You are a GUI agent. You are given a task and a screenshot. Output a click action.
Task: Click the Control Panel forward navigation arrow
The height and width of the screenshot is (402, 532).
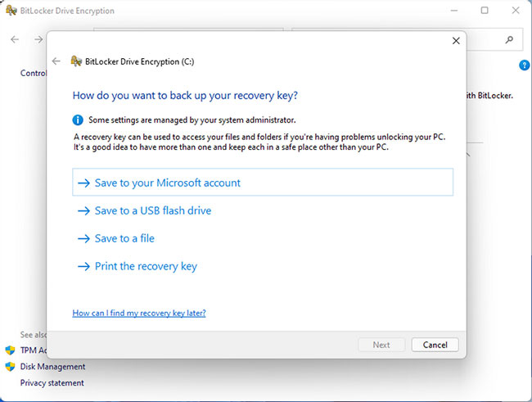pos(38,39)
